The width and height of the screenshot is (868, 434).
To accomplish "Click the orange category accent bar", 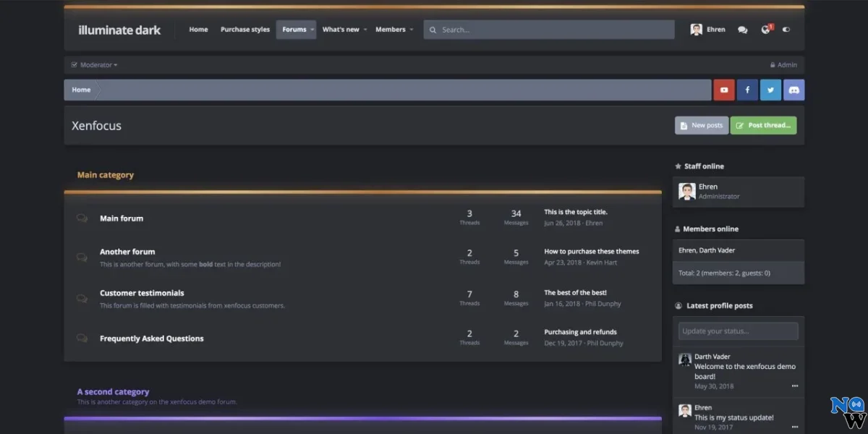I will pyautogui.click(x=362, y=191).
